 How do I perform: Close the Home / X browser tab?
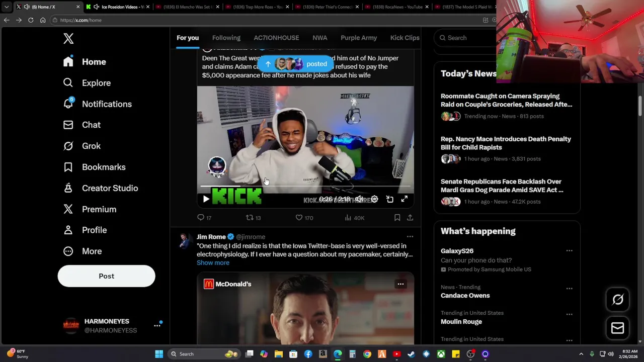point(78,7)
